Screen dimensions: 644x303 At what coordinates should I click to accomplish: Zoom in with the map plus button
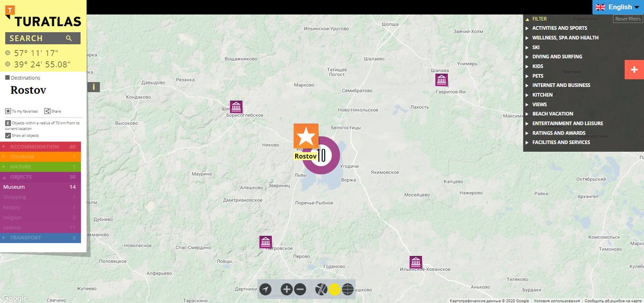287,290
